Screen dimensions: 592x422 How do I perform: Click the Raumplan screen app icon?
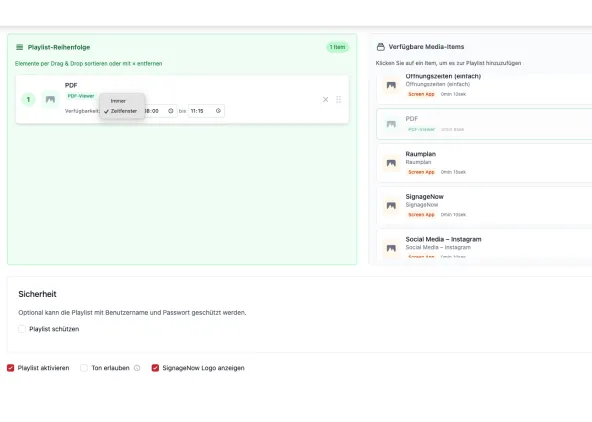391,163
